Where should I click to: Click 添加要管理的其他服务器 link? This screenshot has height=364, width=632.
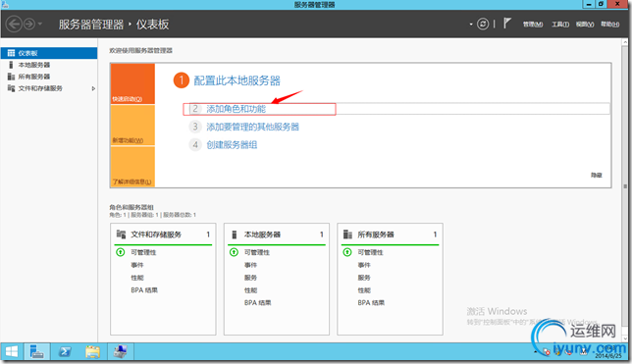pos(253,127)
